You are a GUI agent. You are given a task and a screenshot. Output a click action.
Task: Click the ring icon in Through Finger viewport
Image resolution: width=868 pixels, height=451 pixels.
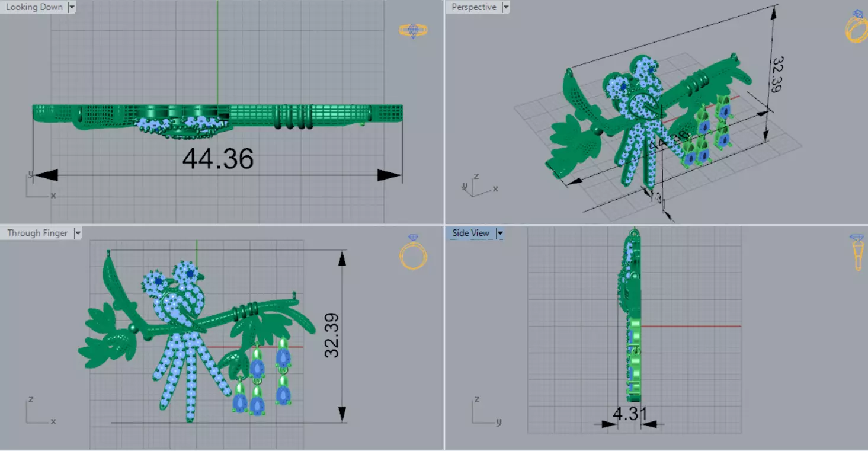[413, 252]
